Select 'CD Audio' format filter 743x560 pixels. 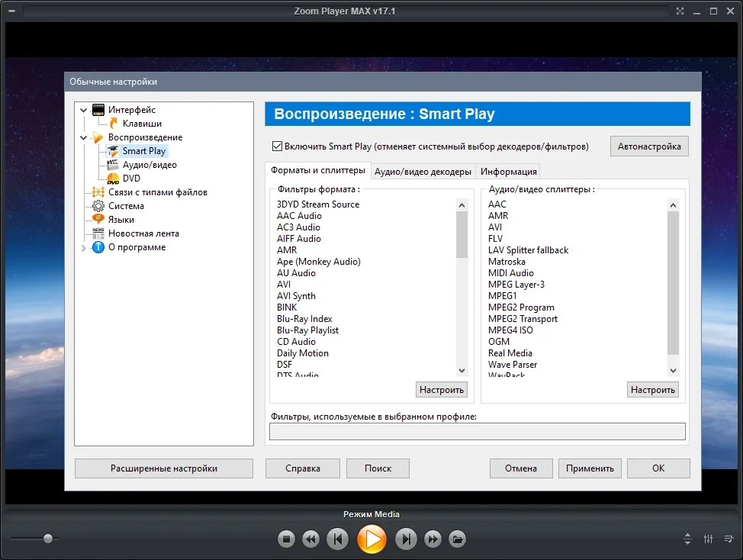[x=296, y=342]
